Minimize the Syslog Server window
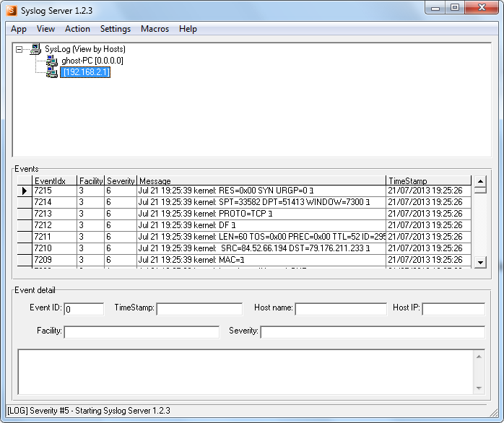This screenshot has height=423, width=504. coord(435,8)
